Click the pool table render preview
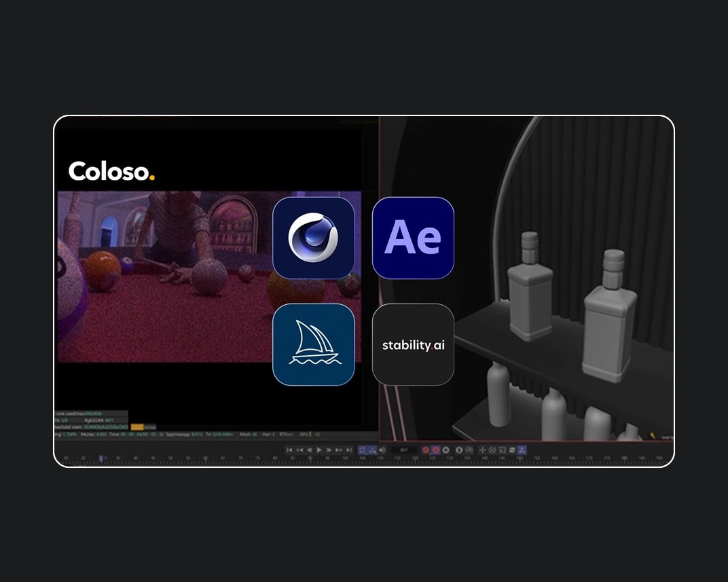Image resolution: width=728 pixels, height=582 pixels. coord(209,276)
